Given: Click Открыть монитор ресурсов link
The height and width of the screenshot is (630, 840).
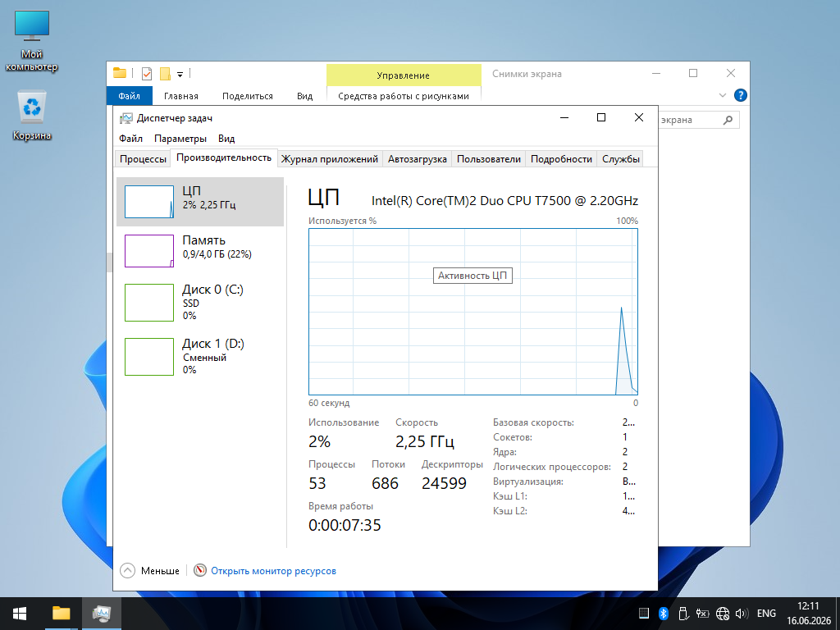Looking at the screenshot, I should pos(273,571).
